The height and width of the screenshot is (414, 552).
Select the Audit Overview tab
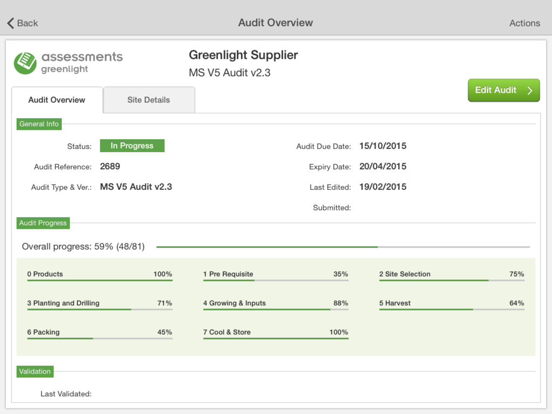pos(57,100)
